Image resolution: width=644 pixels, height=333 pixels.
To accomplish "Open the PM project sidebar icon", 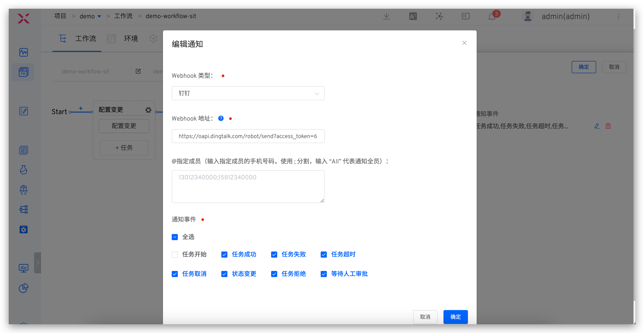I will click(24, 72).
